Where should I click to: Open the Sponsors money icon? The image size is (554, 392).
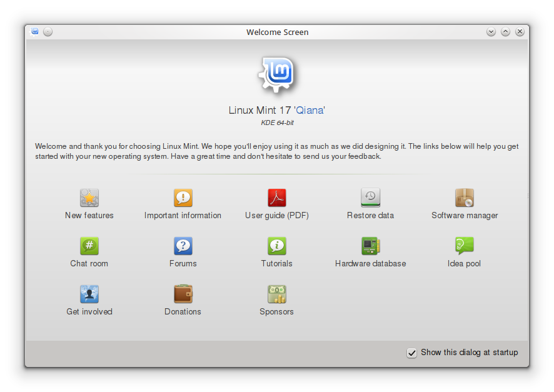[276, 294]
